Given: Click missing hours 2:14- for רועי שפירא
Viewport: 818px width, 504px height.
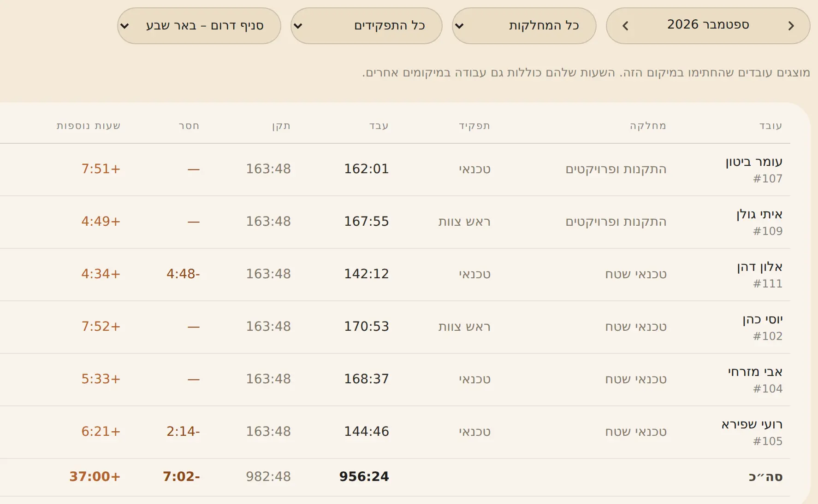Looking at the screenshot, I should [183, 432].
